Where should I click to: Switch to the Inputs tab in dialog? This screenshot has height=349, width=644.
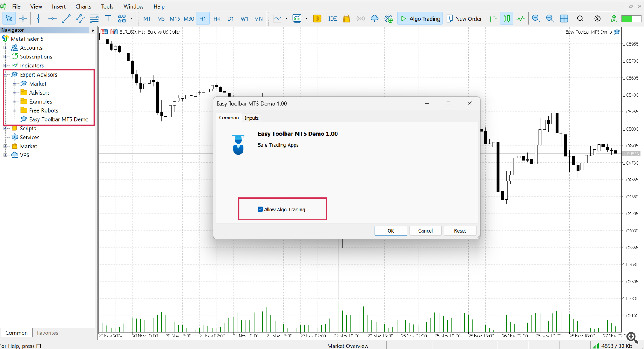252,118
